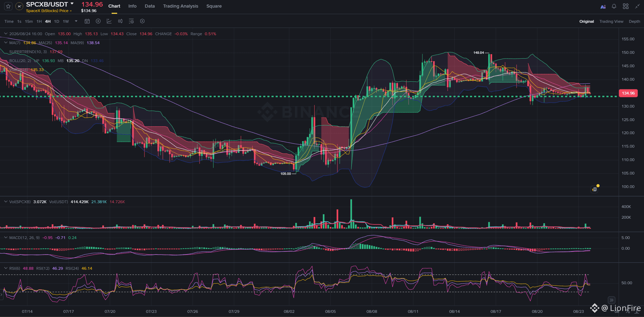Jump to latest candle with double-arrow button

pos(611,300)
